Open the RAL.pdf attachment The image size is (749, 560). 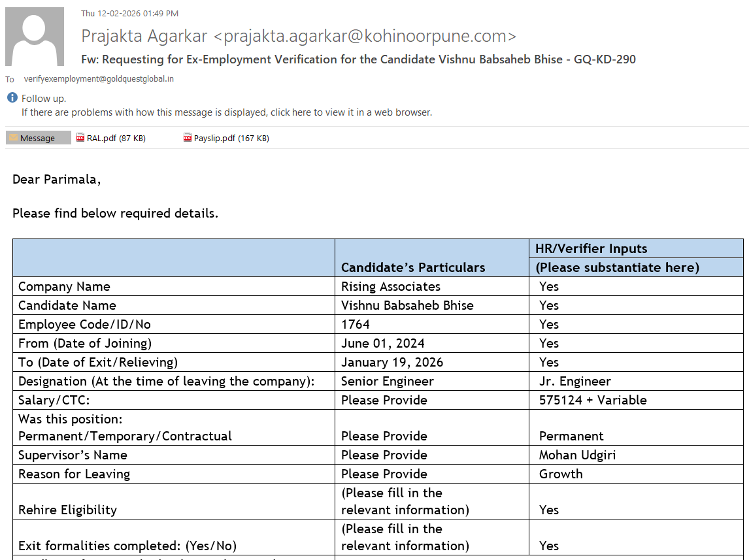[x=116, y=138]
